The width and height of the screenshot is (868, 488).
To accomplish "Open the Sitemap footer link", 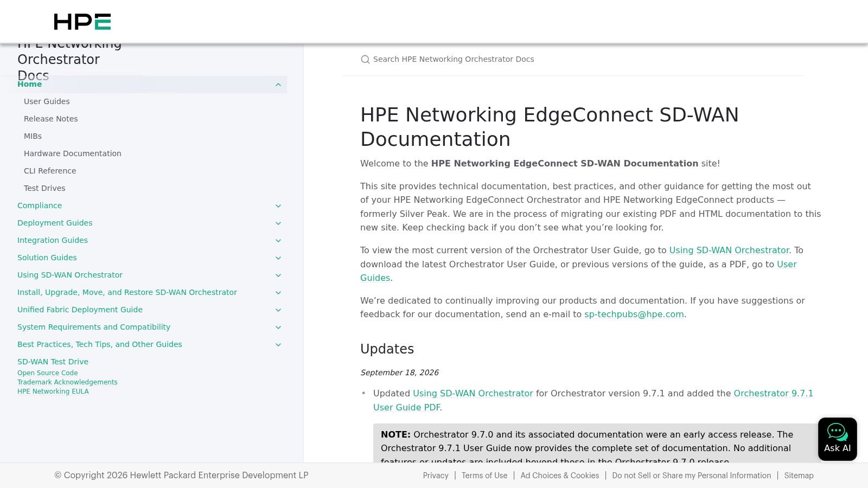I will click(x=799, y=476).
